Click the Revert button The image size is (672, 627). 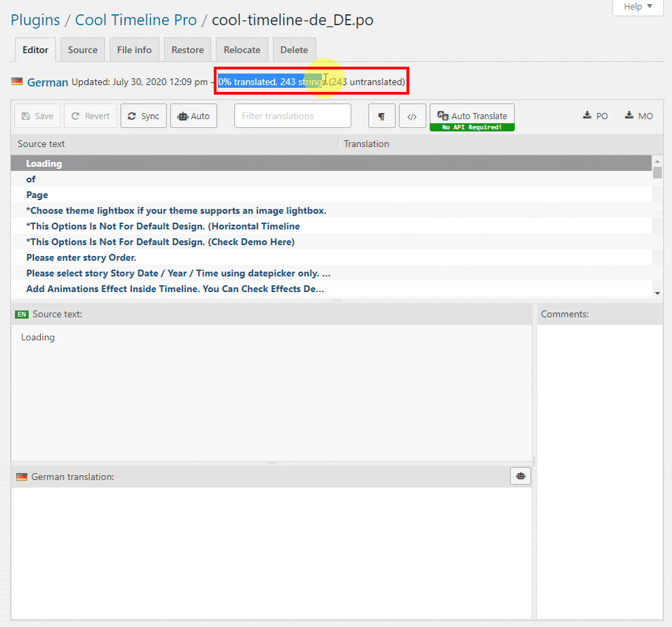(91, 116)
